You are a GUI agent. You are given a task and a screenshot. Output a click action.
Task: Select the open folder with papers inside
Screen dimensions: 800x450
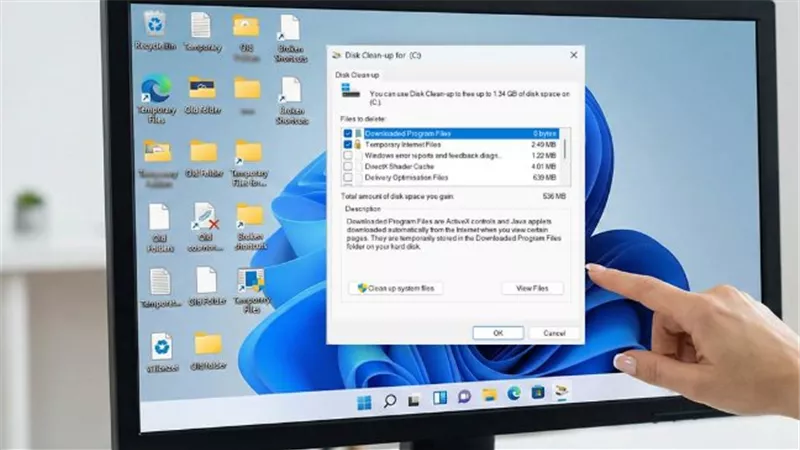(x=158, y=152)
